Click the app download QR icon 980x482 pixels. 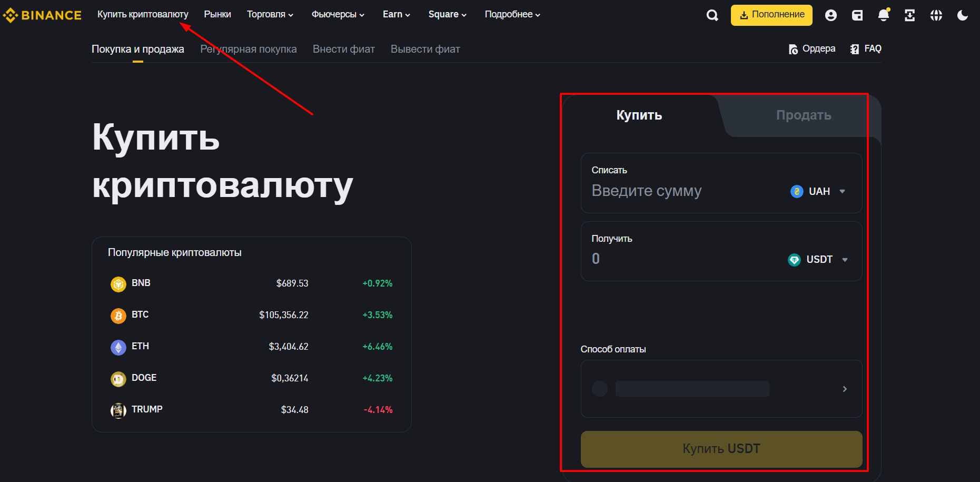click(x=910, y=15)
